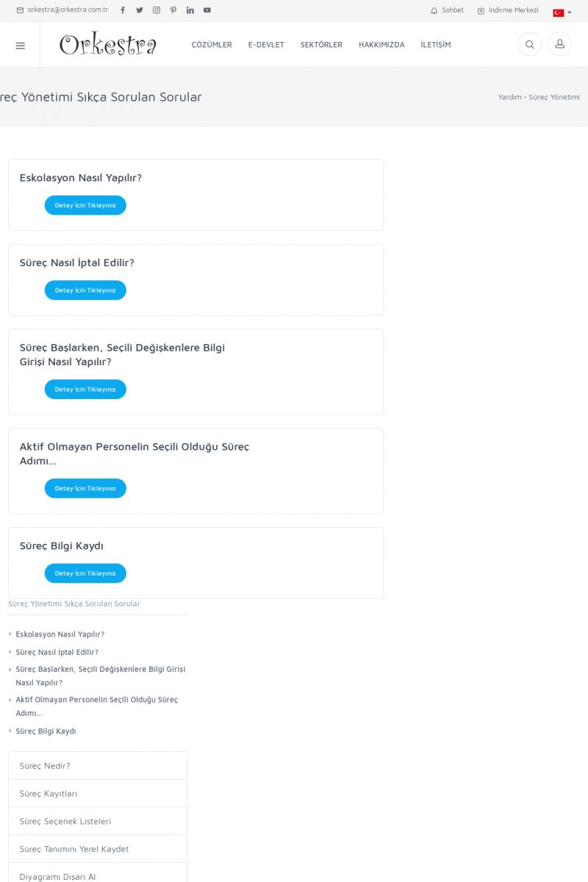Image resolution: width=588 pixels, height=882 pixels.
Task: Open the Twitter social icon
Action: 140,10
